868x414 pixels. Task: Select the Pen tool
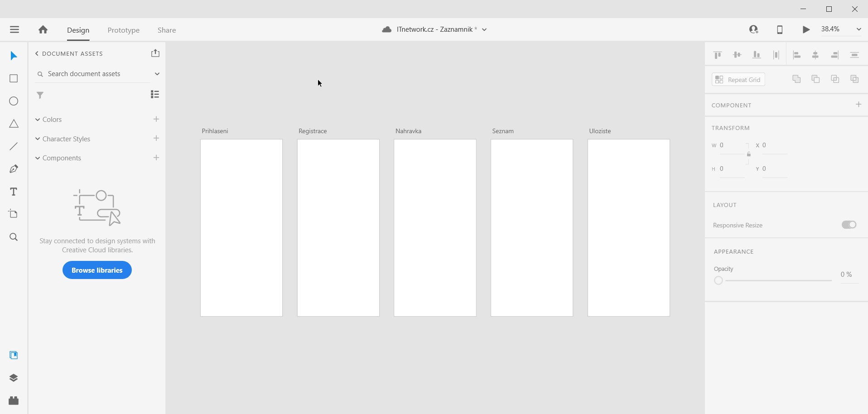click(x=14, y=169)
